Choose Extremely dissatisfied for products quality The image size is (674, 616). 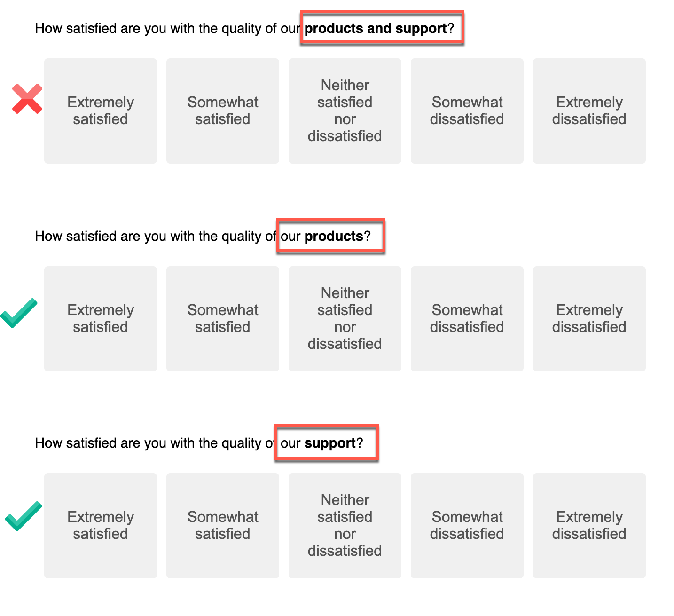[589, 319]
